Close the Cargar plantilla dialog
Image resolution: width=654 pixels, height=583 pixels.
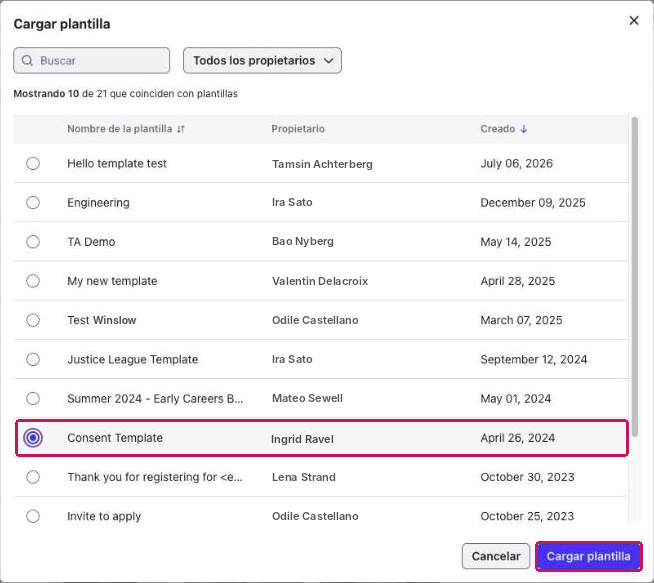(x=634, y=20)
